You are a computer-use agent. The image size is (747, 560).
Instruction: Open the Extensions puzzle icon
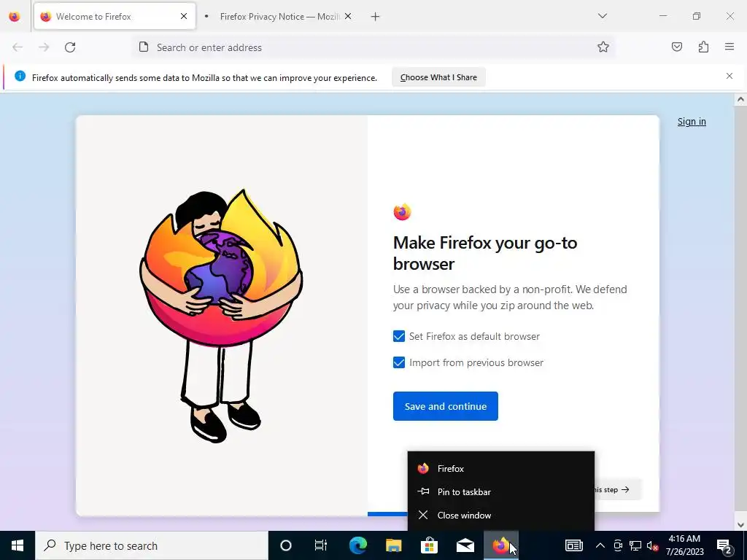click(703, 47)
